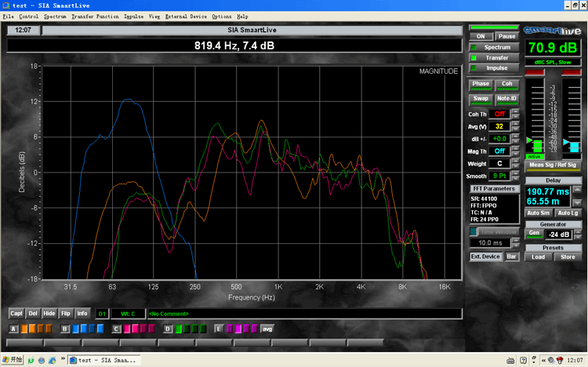Click the No Comment trace comment field
The height and width of the screenshot is (367, 588).
pyautogui.click(x=304, y=314)
